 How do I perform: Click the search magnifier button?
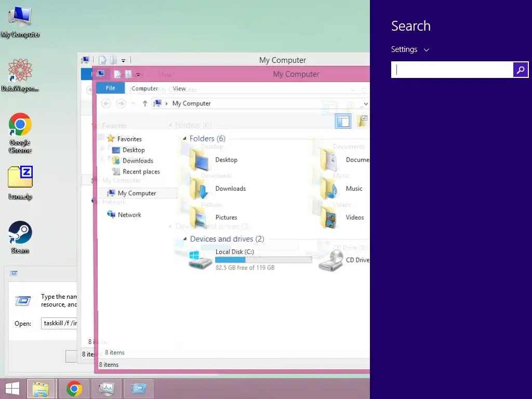tap(521, 70)
